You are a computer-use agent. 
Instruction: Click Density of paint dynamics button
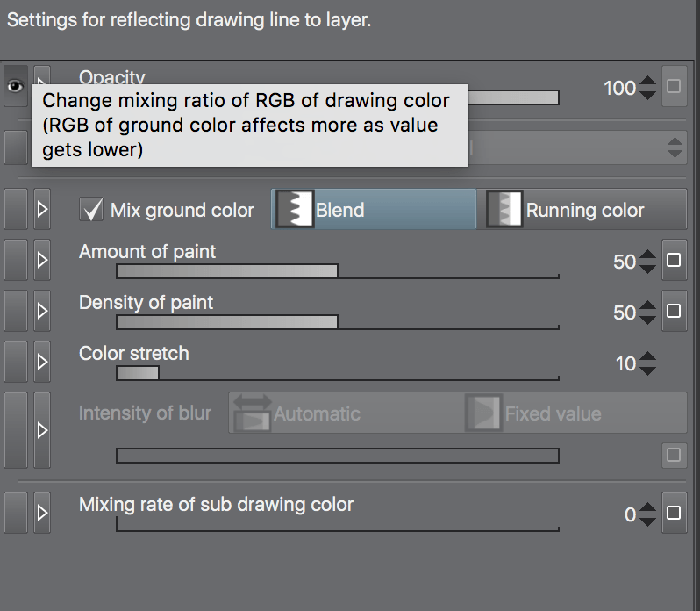coord(674,312)
